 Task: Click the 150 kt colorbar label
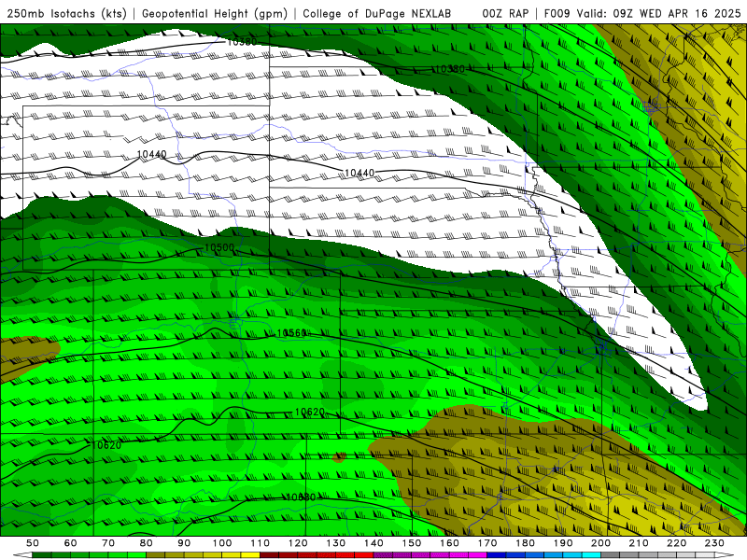[x=412, y=543]
